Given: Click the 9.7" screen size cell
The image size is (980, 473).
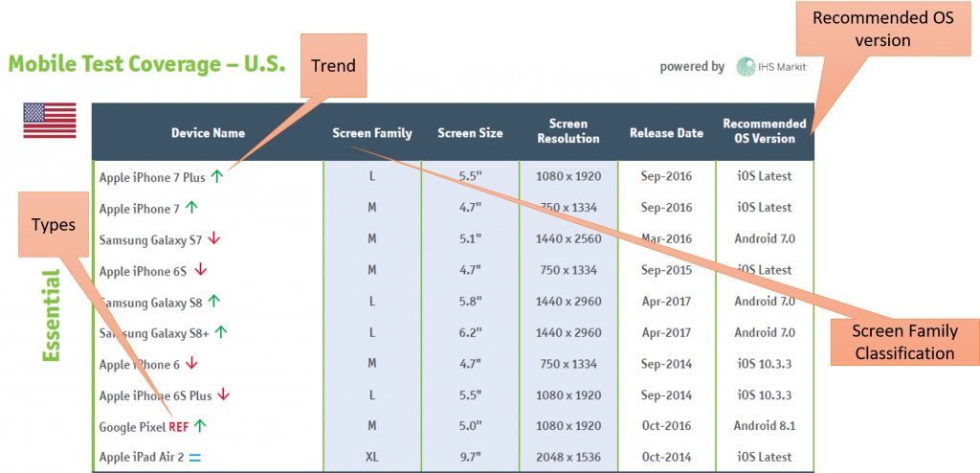Looking at the screenshot, I should 471,458.
